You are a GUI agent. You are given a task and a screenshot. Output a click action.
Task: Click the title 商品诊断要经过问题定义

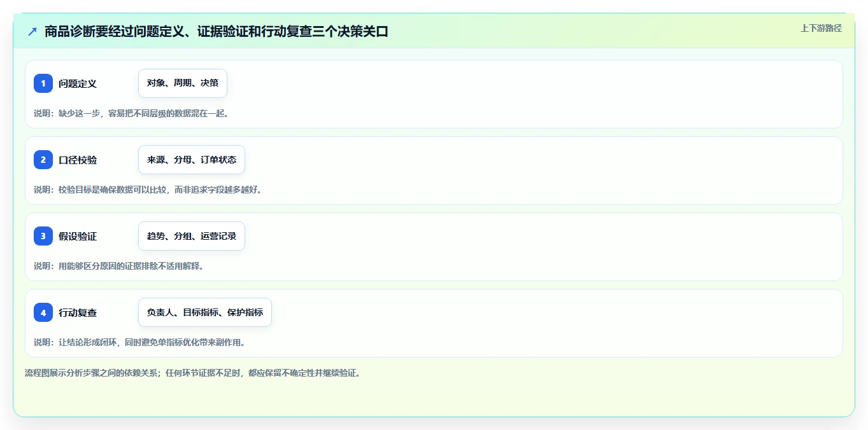pyautogui.click(x=217, y=31)
